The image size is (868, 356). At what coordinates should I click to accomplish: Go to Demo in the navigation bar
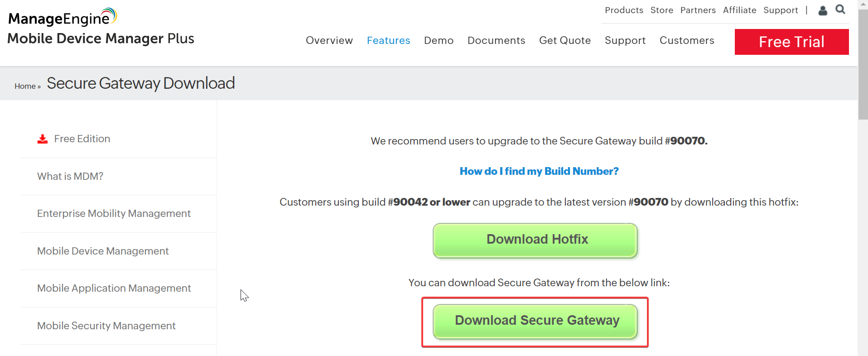pyautogui.click(x=439, y=40)
